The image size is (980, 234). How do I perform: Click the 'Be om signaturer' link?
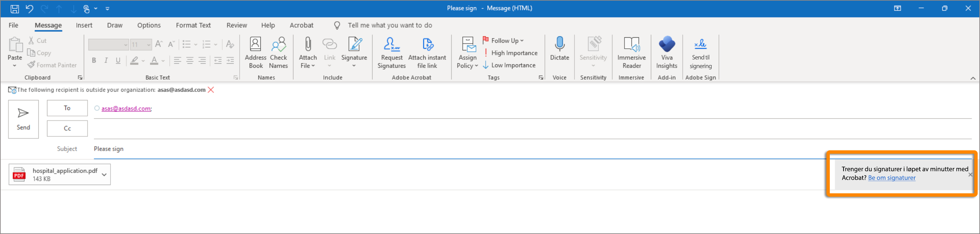point(891,178)
